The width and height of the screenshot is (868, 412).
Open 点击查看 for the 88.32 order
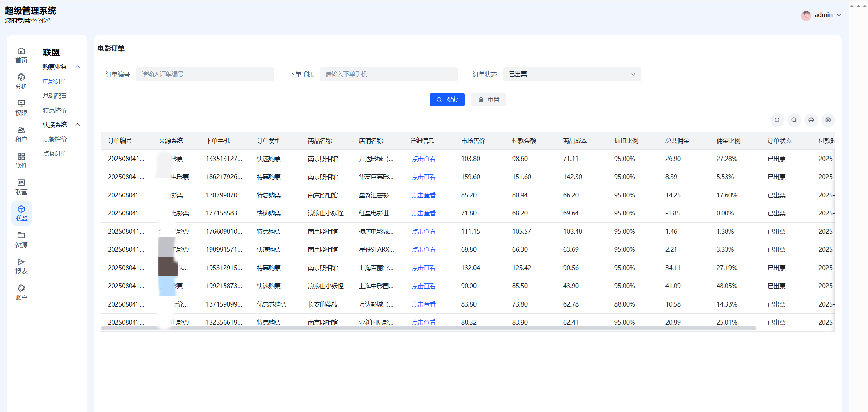(x=424, y=323)
